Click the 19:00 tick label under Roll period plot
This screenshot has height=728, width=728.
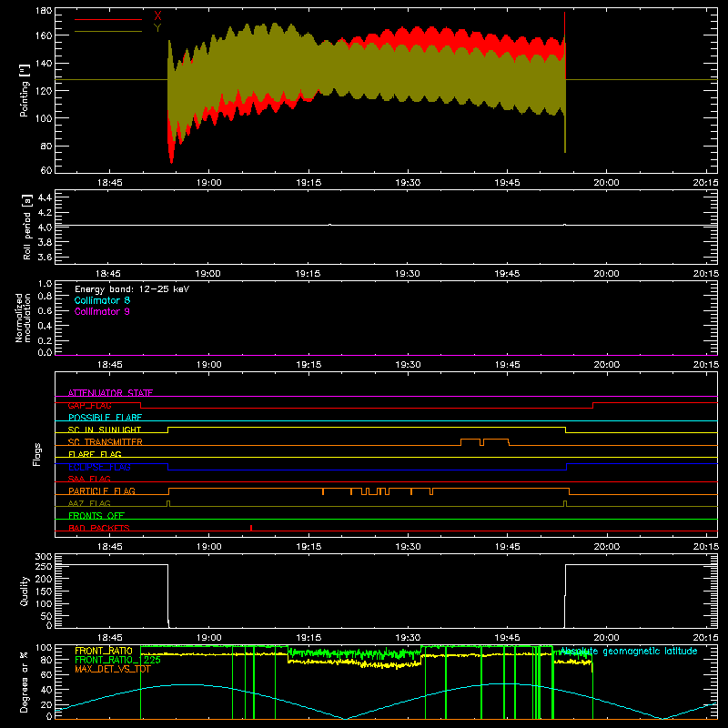(x=208, y=274)
